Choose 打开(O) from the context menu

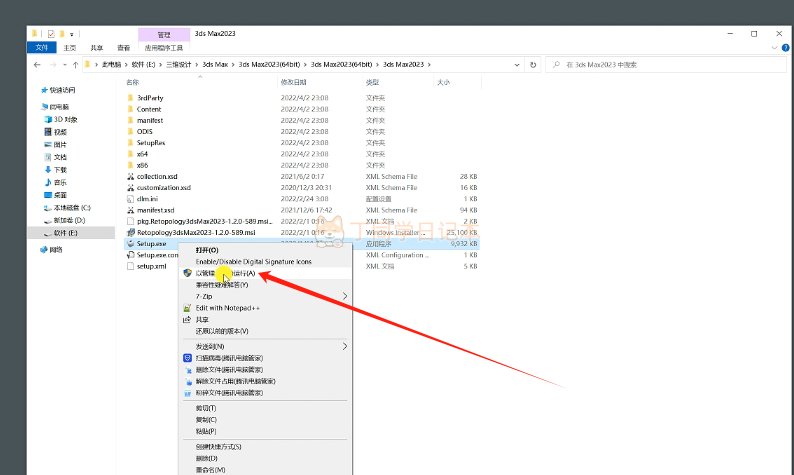[207, 250]
